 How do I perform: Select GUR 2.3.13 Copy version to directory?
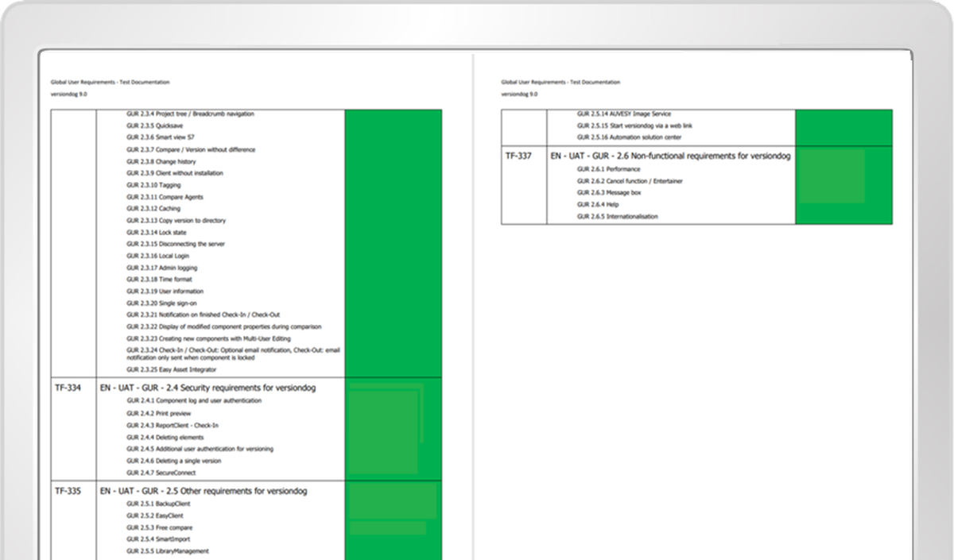(x=176, y=220)
